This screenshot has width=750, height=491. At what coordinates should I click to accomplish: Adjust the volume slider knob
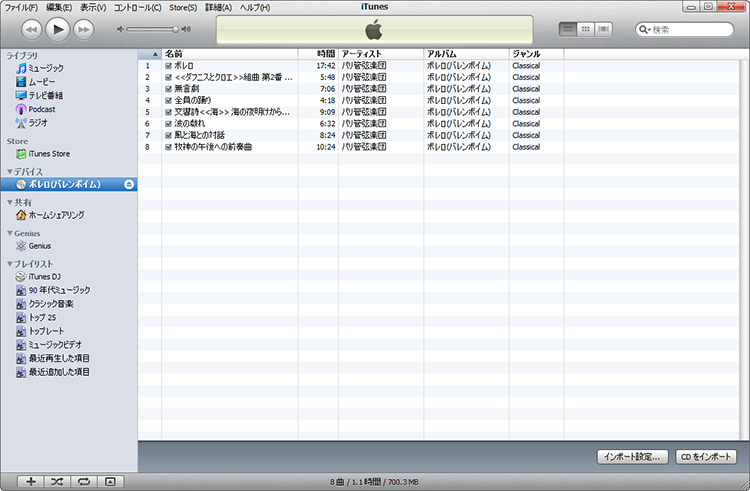[176, 30]
